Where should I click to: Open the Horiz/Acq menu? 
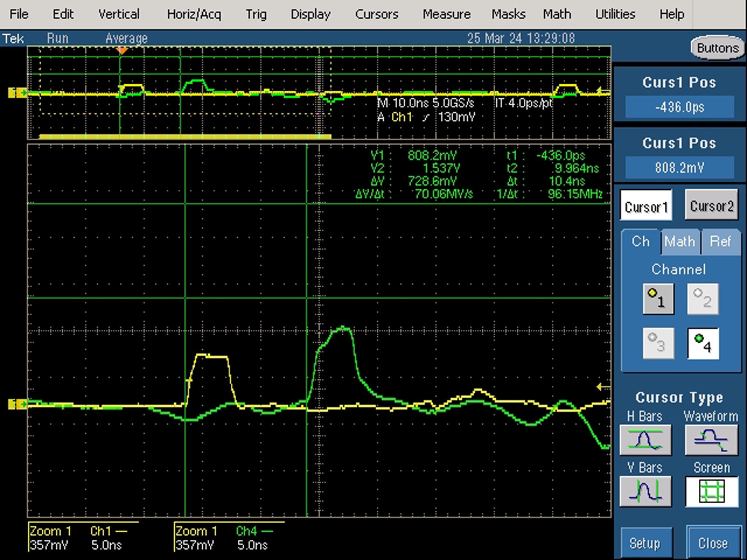click(x=194, y=14)
